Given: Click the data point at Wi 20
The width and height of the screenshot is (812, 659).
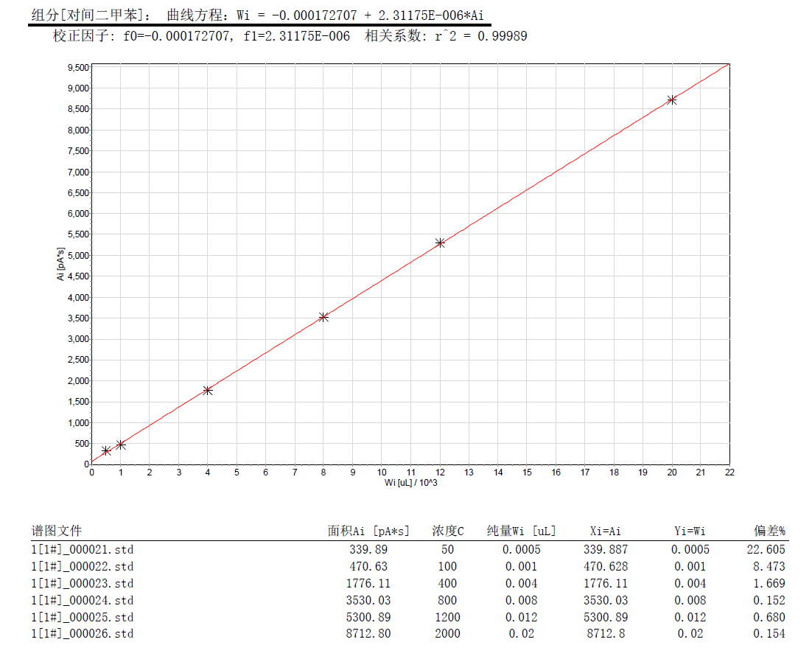Looking at the screenshot, I should [x=671, y=100].
